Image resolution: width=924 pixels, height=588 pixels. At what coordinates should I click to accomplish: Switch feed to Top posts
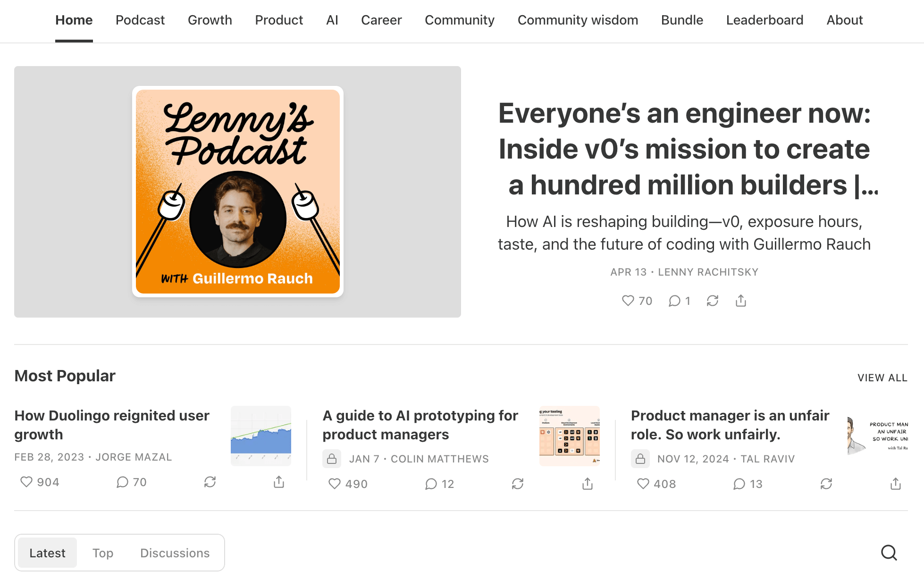click(103, 553)
